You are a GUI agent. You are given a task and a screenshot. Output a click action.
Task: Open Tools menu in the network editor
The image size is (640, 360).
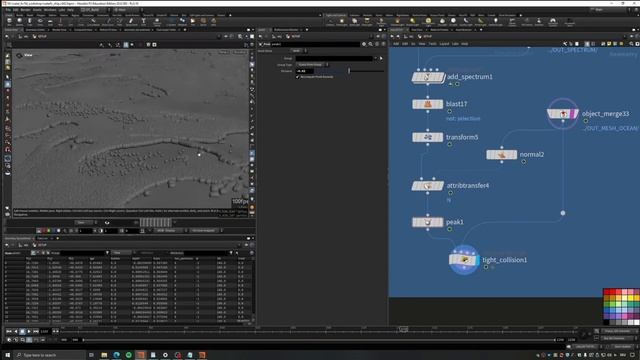coord(432,44)
